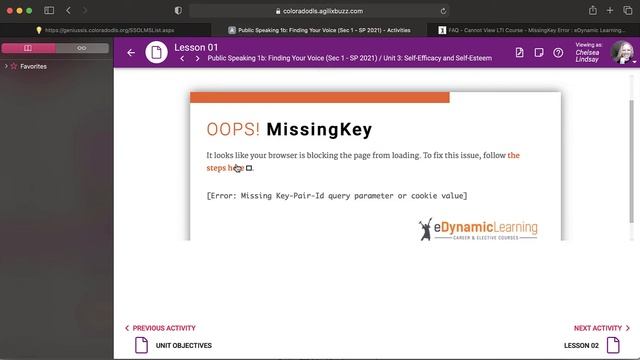Show the tab overview icon
Viewport: 640px width, 360px height.
628,11
